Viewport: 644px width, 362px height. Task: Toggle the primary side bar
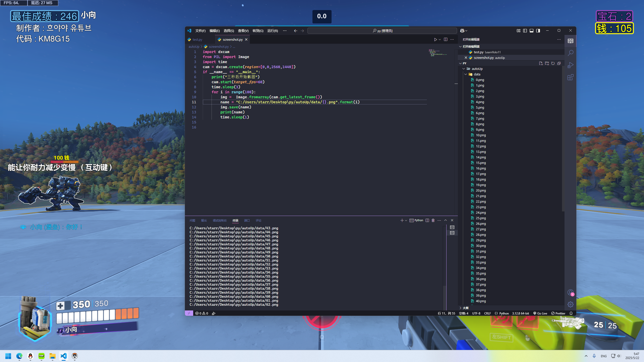(x=525, y=30)
